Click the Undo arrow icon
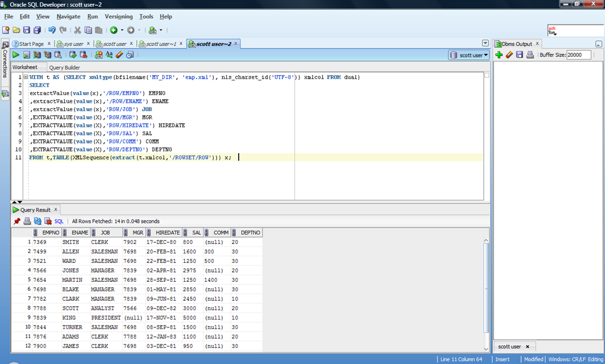Screen dimensions: 605x364 [52, 30]
